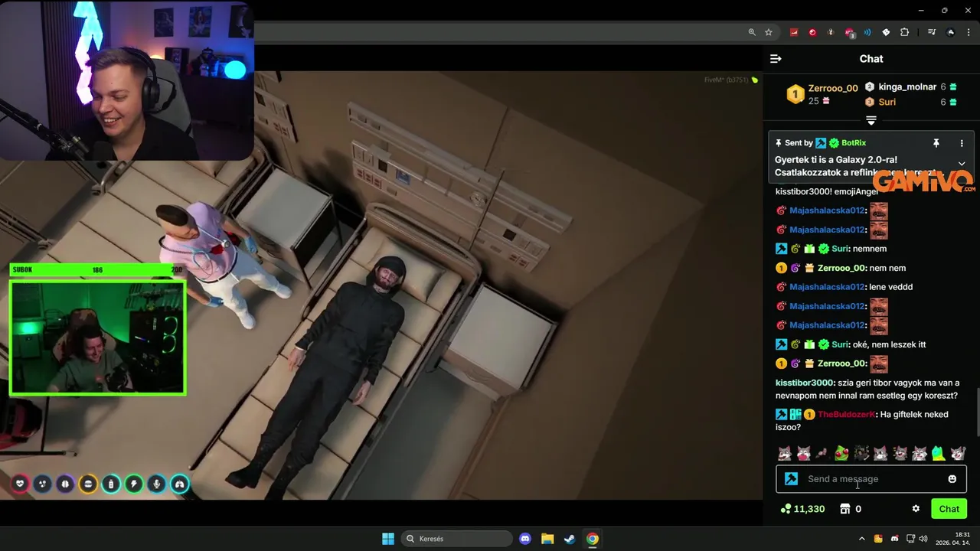This screenshot has width=980, height=551.
Task: Open File Explorer from the taskbar
Action: (547, 539)
